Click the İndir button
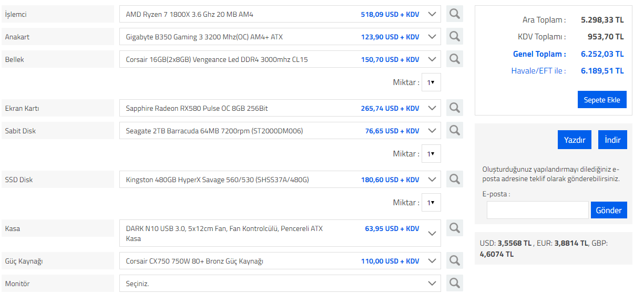 (x=612, y=140)
